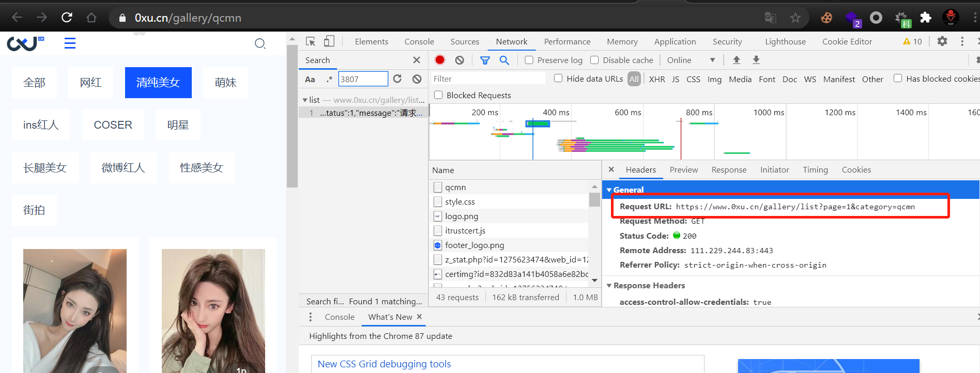Open the drawer kebab menu beside Console

(310, 317)
